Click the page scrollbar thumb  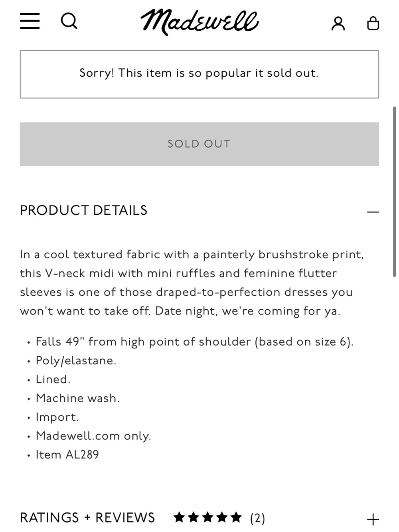394,192
